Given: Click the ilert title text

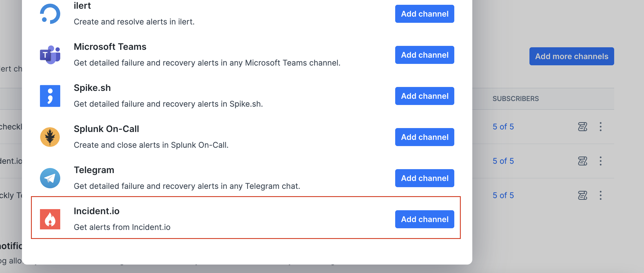Looking at the screenshot, I should 82,6.
